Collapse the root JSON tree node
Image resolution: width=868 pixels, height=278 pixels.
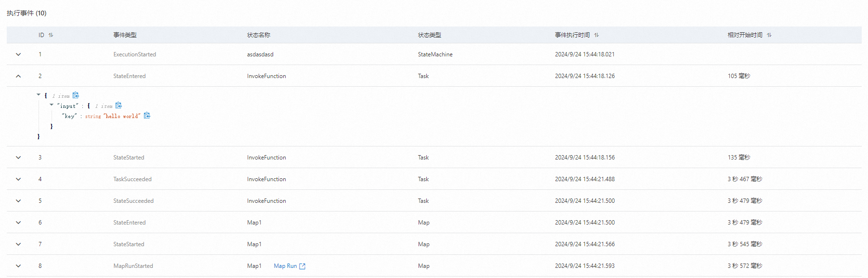tap(39, 95)
